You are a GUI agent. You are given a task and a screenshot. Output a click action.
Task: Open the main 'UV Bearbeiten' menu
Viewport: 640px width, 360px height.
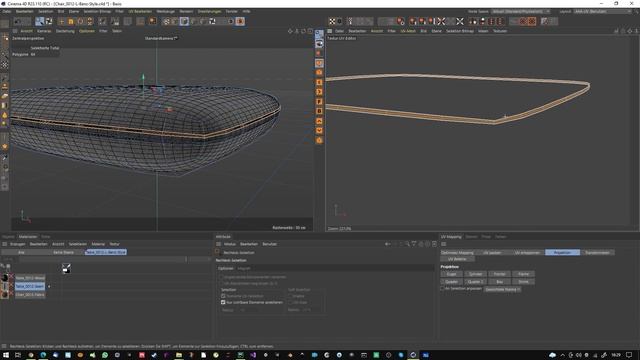140,11
